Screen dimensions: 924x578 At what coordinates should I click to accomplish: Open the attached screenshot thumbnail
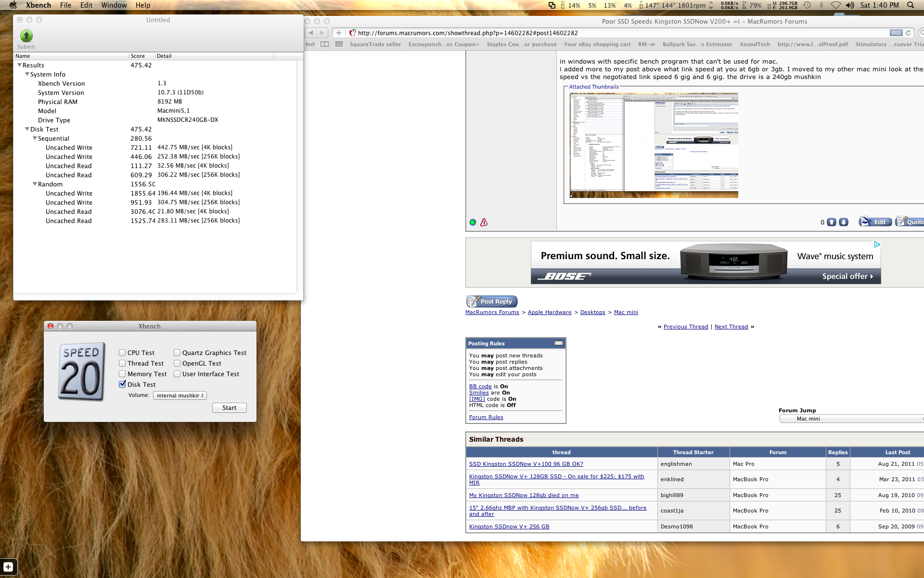coord(654,145)
